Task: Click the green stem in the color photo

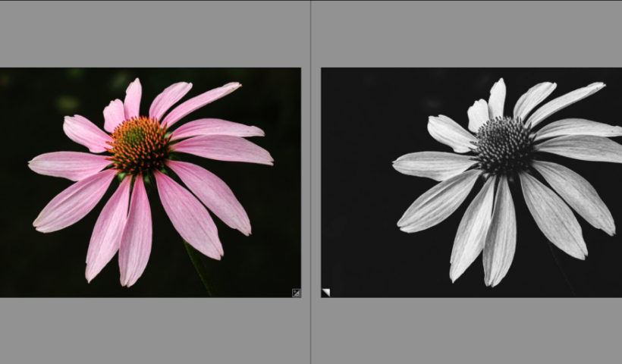Action: pos(200,271)
